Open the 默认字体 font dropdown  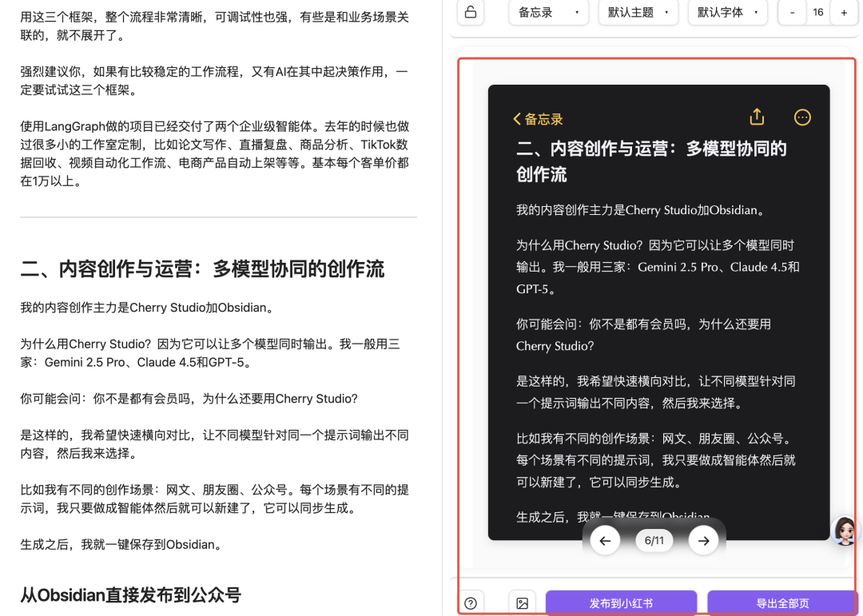click(x=727, y=12)
